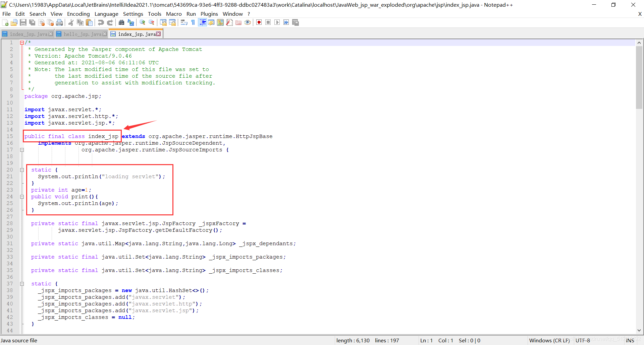Paste clipboard with the Paste icon
Screen dimensions: 644x345
click(x=89, y=22)
